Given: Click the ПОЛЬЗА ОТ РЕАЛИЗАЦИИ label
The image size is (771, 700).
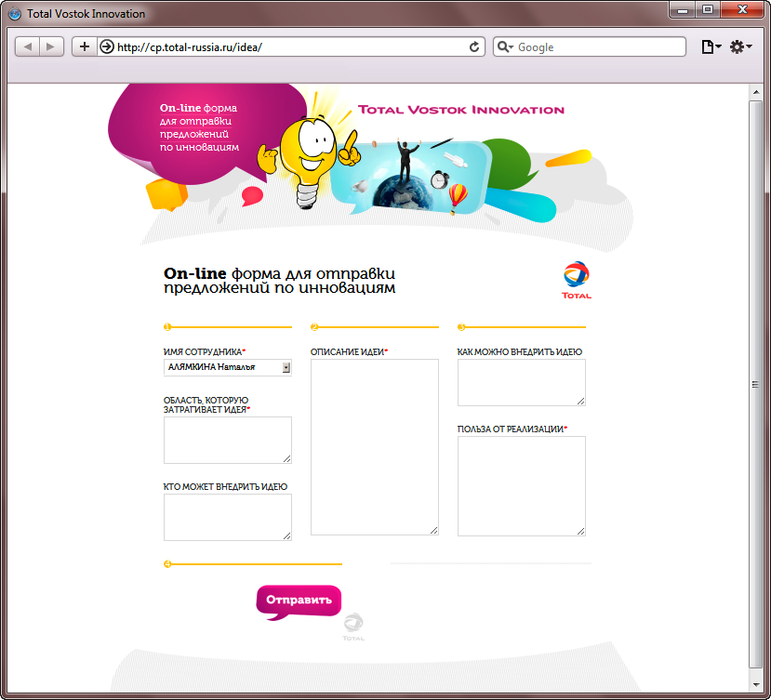Looking at the screenshot, I should pos(512,429).
